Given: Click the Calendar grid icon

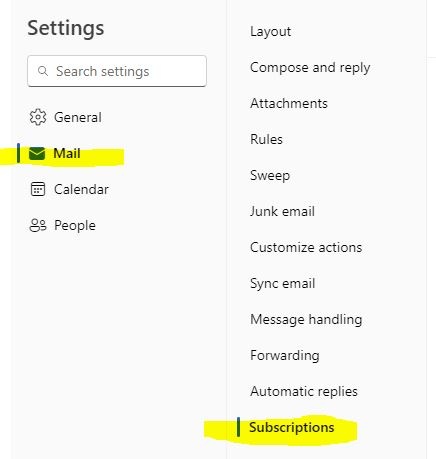Looking at the screenshot, I should coord(38,189).
